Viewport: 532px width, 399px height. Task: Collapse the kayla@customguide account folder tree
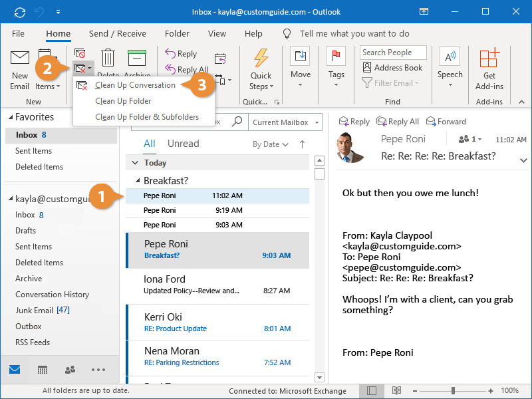(x=11, y=198)
